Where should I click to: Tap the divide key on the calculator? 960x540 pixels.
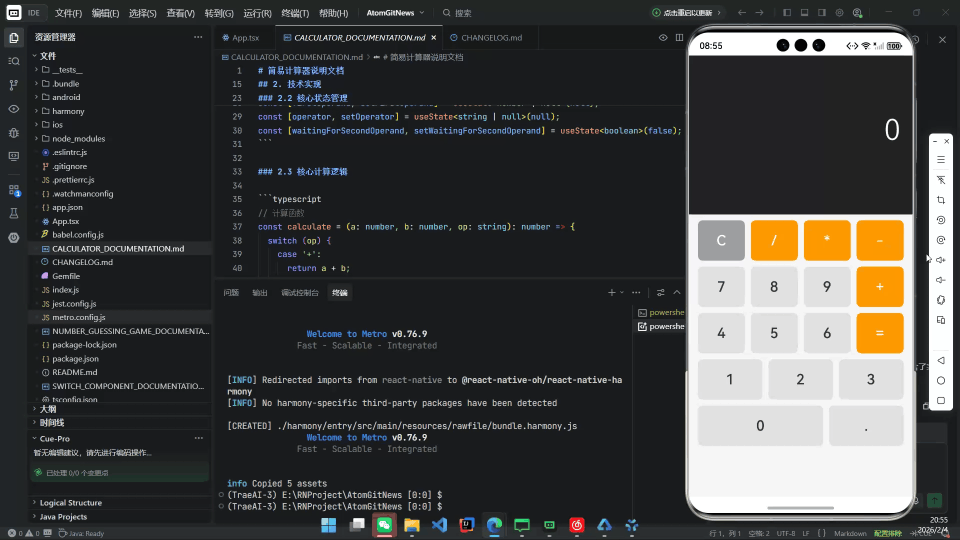pyautogui.click(x=774, y=241)
